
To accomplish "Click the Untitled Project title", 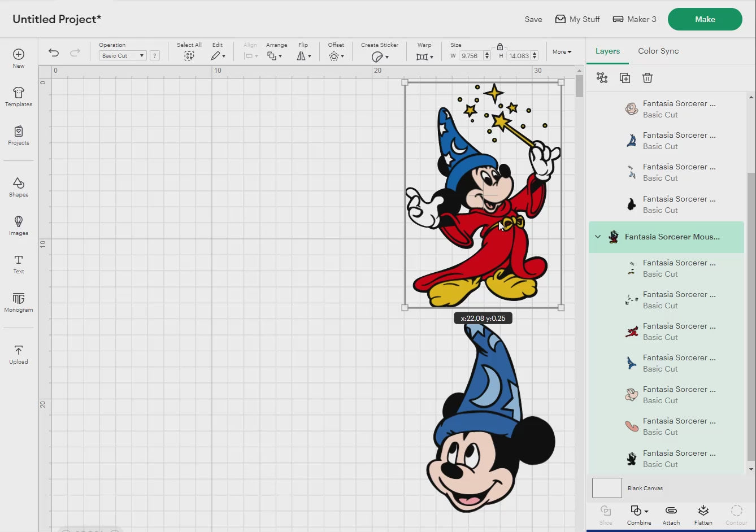I will 57,19.
